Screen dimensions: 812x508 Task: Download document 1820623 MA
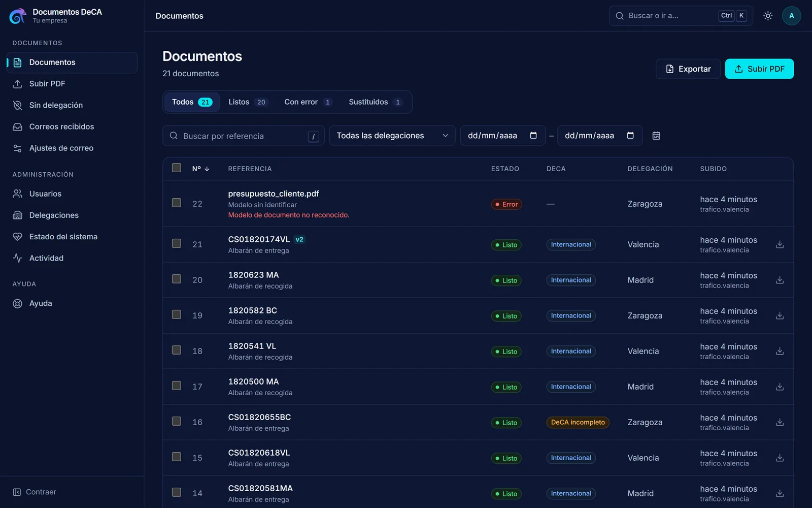(780, 280)
